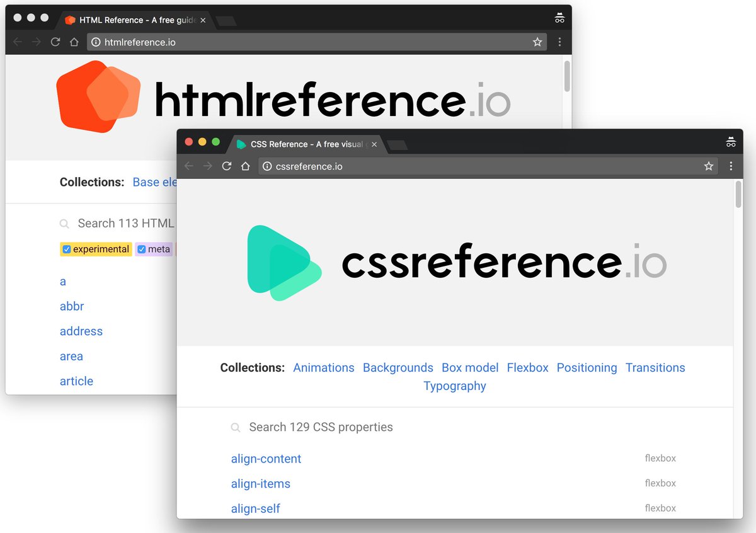Reload the htmlreference.io page

click(x=55, y=42)
